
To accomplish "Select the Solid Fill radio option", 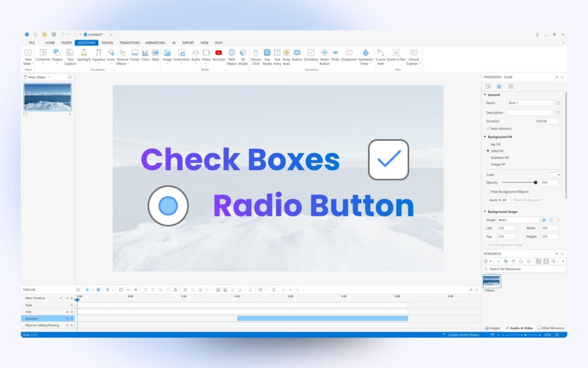I will [488, 150].
